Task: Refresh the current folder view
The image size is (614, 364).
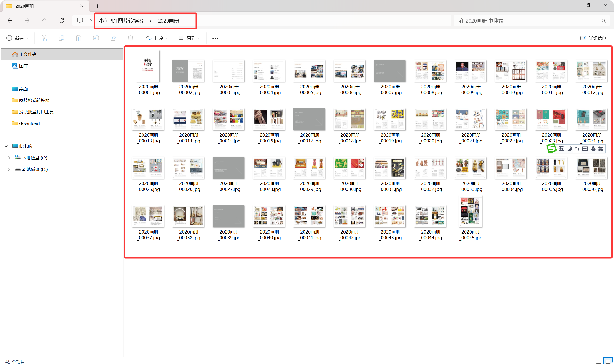Action: (x=62, y=21)
